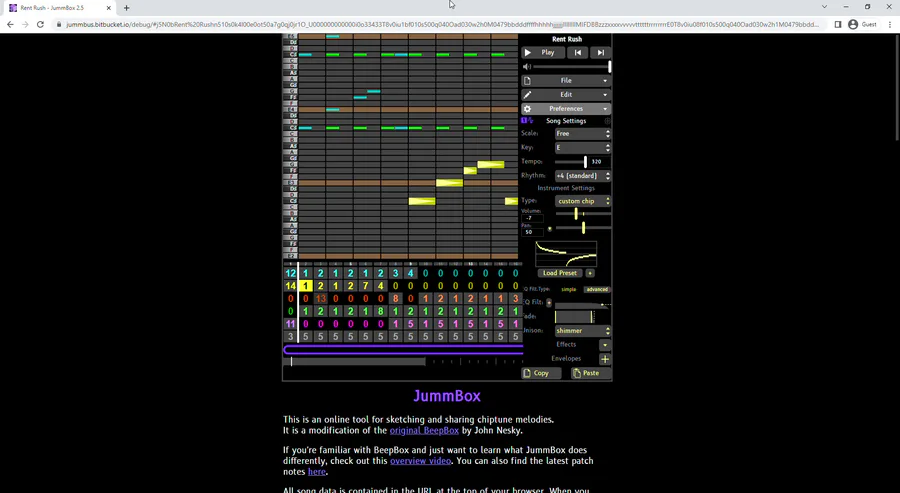Click the tempo value field showing 320
The image size is (900, 493).
(x=600, y=162)
